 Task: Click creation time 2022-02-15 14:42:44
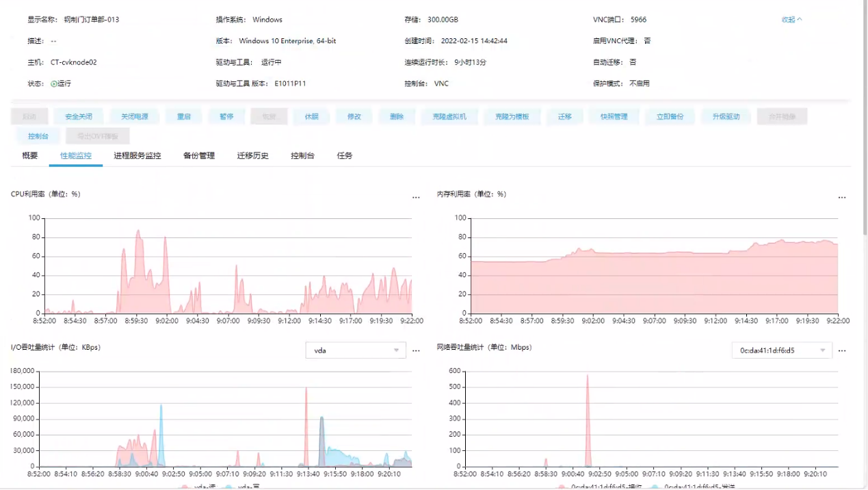coord(473,41)
